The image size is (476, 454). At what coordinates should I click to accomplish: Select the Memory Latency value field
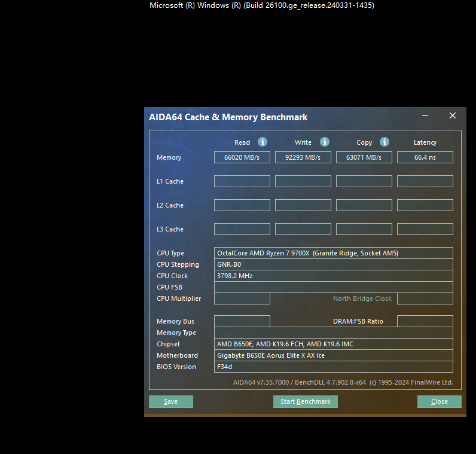tap(425, 157)
